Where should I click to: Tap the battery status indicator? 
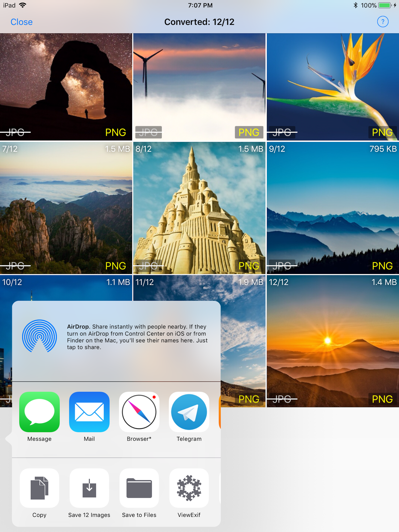384,5
